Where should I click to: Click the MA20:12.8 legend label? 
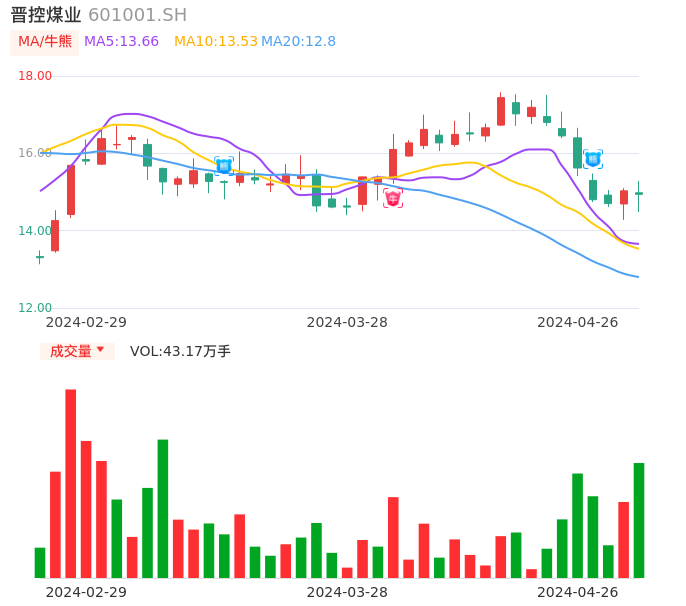(298, 42)
